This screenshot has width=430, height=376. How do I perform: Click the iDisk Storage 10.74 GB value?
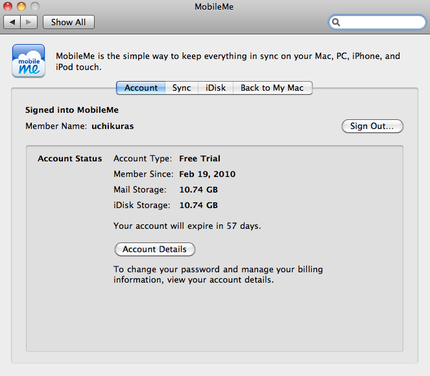(x=199, y=205)
